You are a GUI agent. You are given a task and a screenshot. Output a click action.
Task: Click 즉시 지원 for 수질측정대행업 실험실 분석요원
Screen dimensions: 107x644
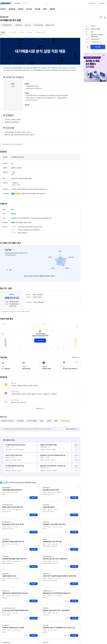[x=34, y=497]
